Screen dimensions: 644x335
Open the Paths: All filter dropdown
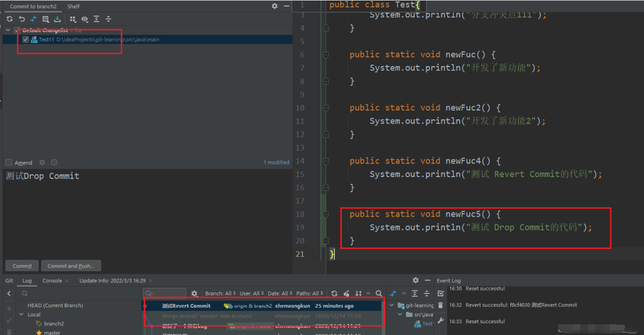pos(310,293)
